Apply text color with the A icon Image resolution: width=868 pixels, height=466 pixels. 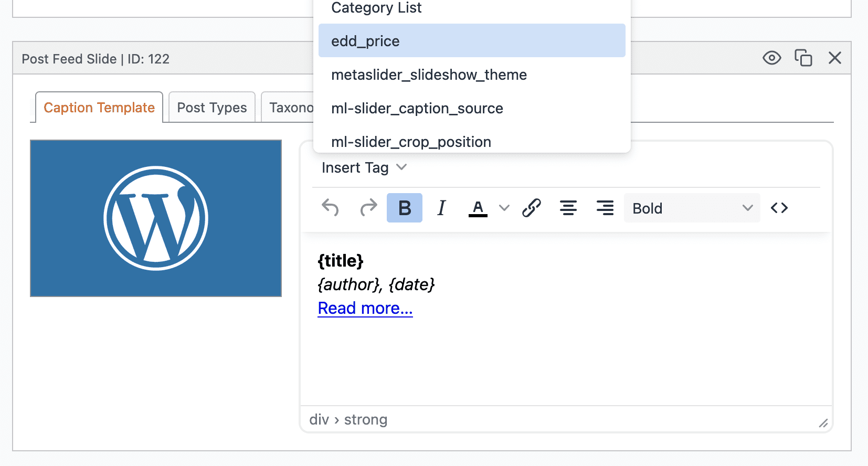pyautogui.click(x=478, y=208)
